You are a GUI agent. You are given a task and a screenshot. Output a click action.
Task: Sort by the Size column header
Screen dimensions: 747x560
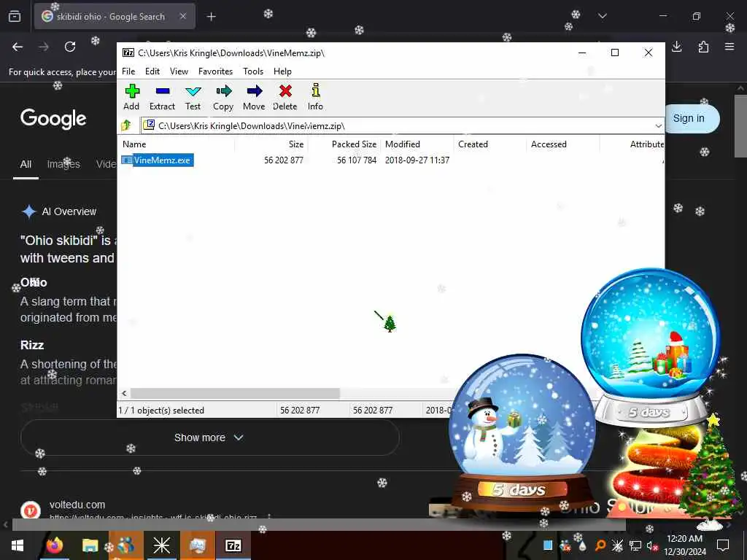tap(296, 144)
